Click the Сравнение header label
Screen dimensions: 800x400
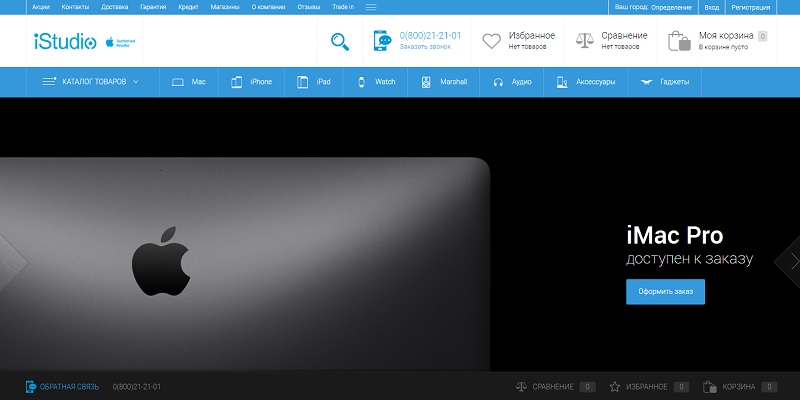624,36
